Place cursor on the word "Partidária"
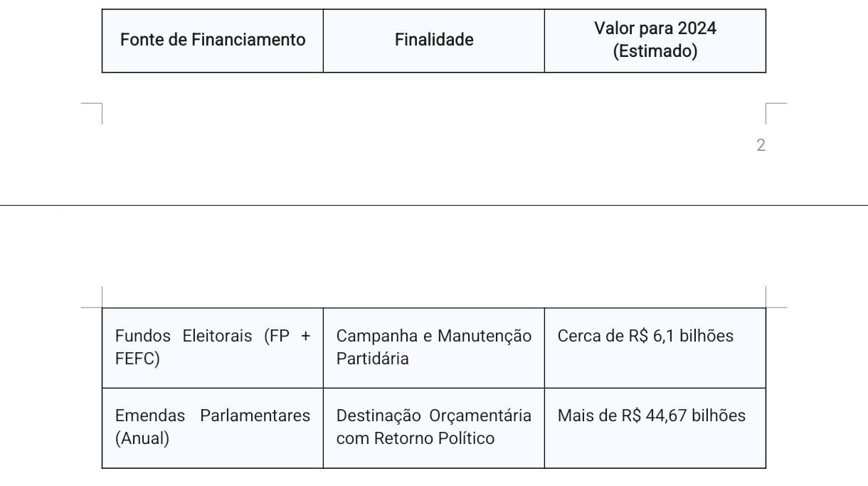The width and height of the screenshot is (868, 486). tap(373, 359)
